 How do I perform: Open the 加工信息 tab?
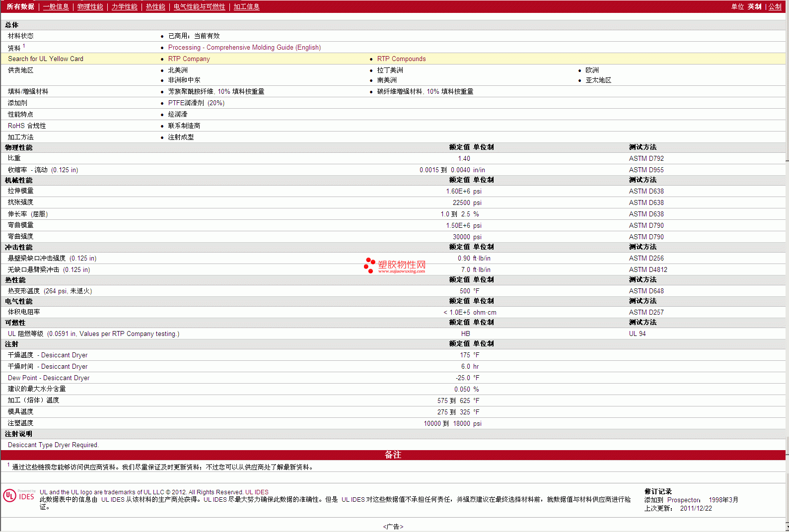pos(246,6)
